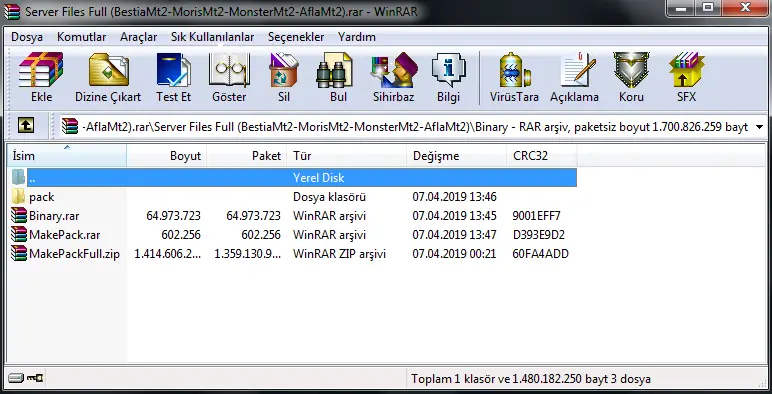Select the pack folder icon
Viewport: 772px width, 394px height.
pos(18,197)
